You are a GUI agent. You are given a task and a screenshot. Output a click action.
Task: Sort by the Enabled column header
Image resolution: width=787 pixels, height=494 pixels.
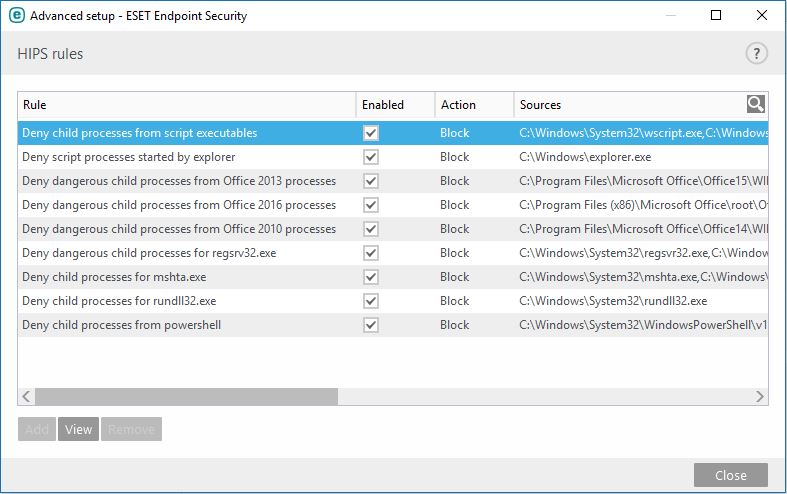tap(395, 105)
